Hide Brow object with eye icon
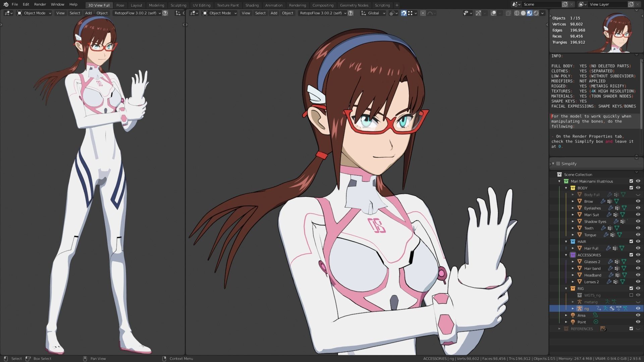644x362 pixels. point(638,201)
